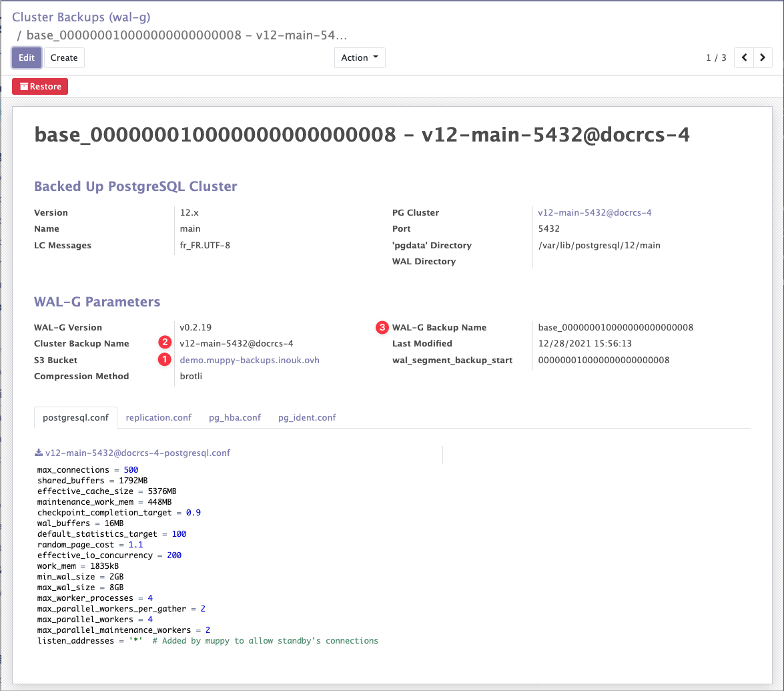
Task: Open the demo.muppy-backups.inouk.ovh S3 bucket link
Action: tap(250, 360)
